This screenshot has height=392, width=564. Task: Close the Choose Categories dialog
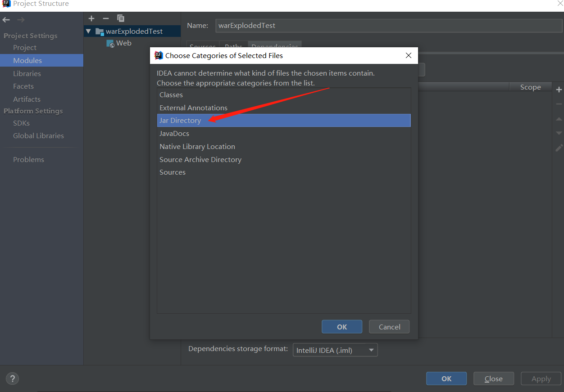(x=409, y=55)
